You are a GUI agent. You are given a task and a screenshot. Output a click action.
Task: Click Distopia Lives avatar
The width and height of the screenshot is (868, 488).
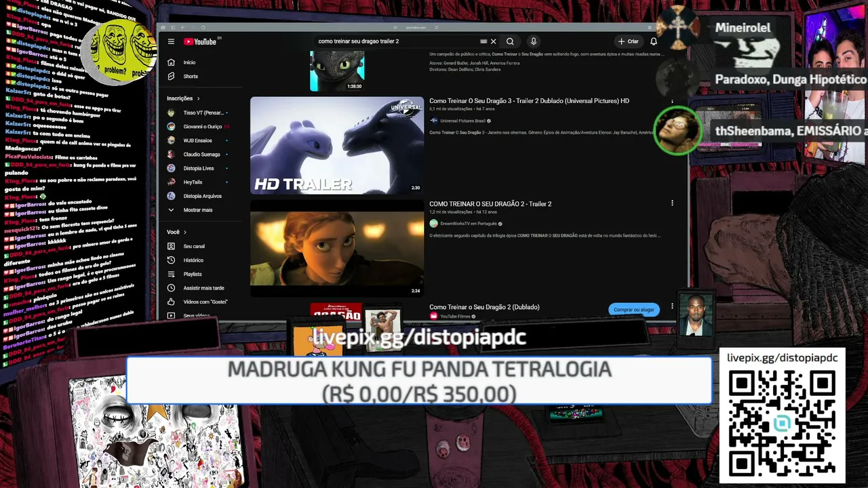coord(171,168)
